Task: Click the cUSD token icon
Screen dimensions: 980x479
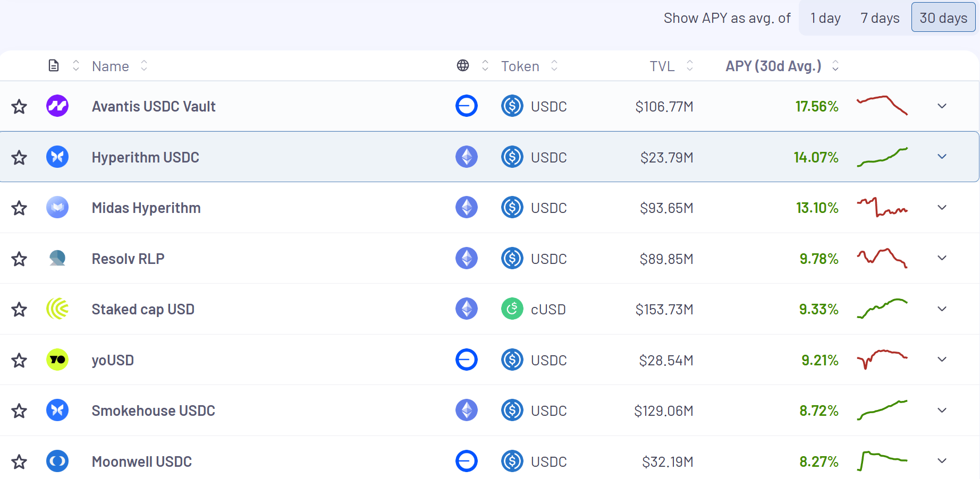Action: [x=512, y=309]
